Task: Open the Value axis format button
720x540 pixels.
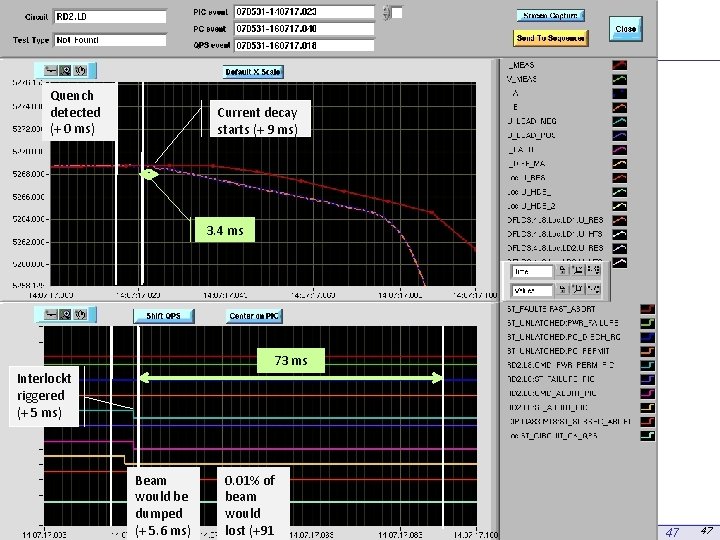Action: (x=578, y=289)
